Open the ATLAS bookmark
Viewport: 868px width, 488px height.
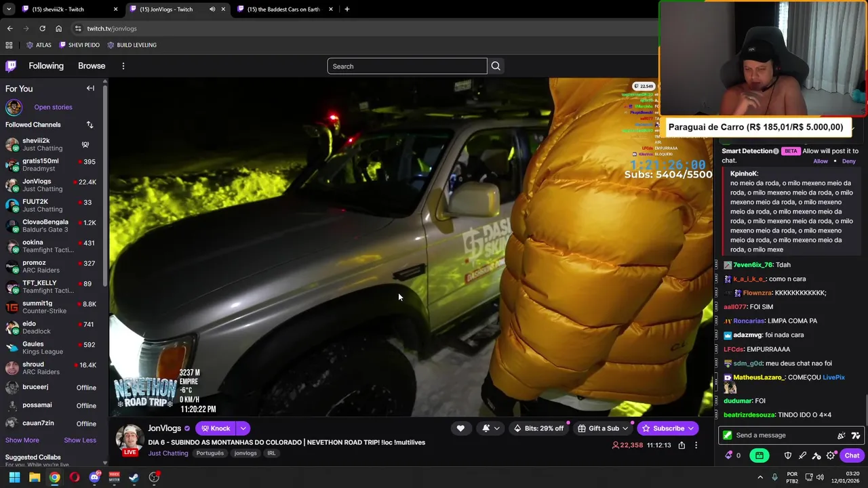tap(38, 45)
